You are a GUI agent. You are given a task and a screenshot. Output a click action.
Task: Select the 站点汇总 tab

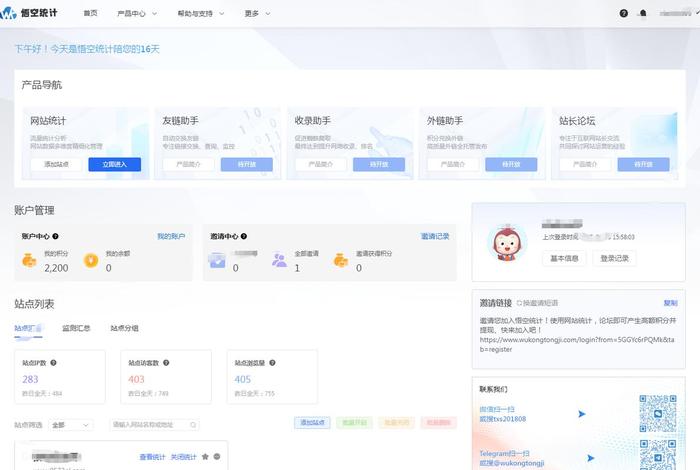click(x=28, y=329)
